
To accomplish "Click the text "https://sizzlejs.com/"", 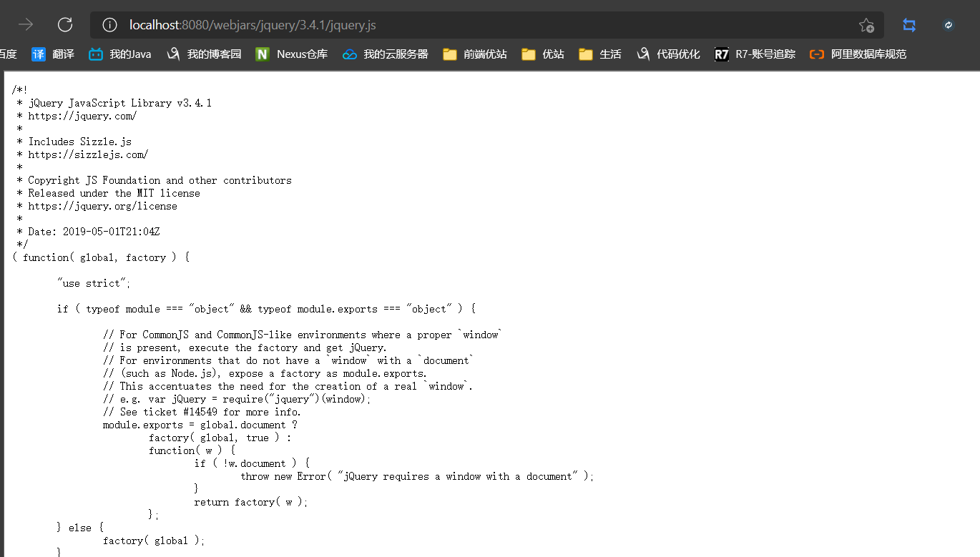I will point(89,154).
